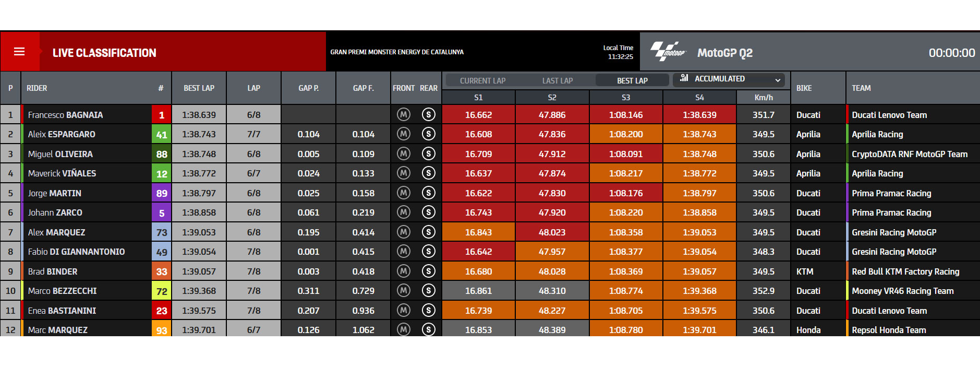Click the bar chart icon beside ACCUMULATED
The image size is (980, 367).
[x=684, y=78]
